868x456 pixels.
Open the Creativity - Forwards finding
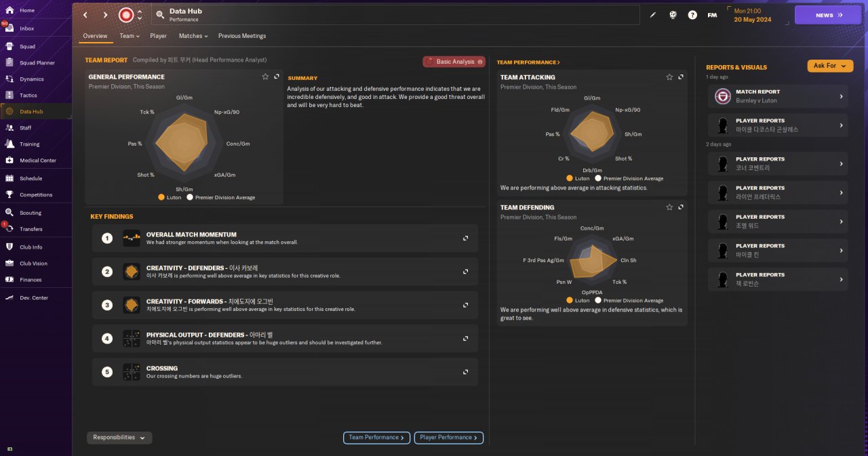285,305
